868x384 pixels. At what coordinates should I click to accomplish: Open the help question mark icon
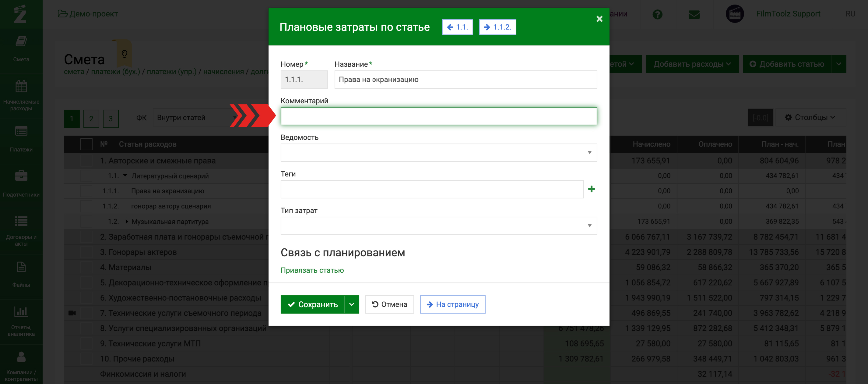pos(657,14)
